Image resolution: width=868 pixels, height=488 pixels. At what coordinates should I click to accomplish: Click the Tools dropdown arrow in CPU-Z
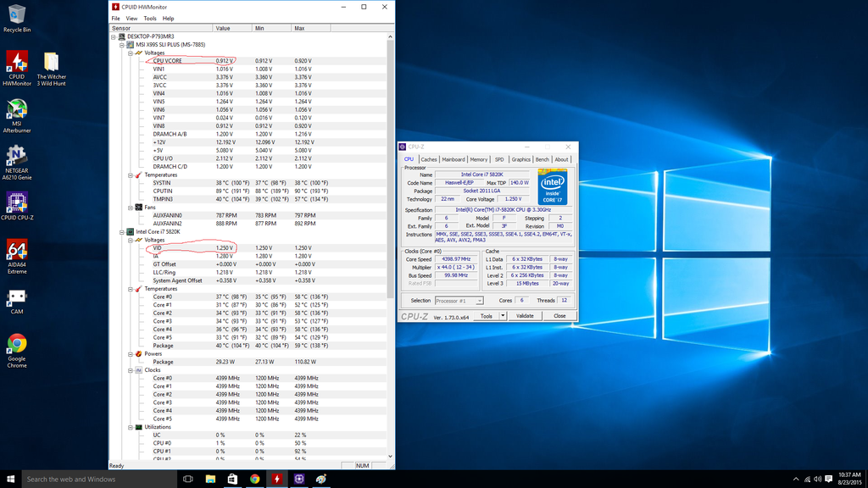[x=502, y=314]
